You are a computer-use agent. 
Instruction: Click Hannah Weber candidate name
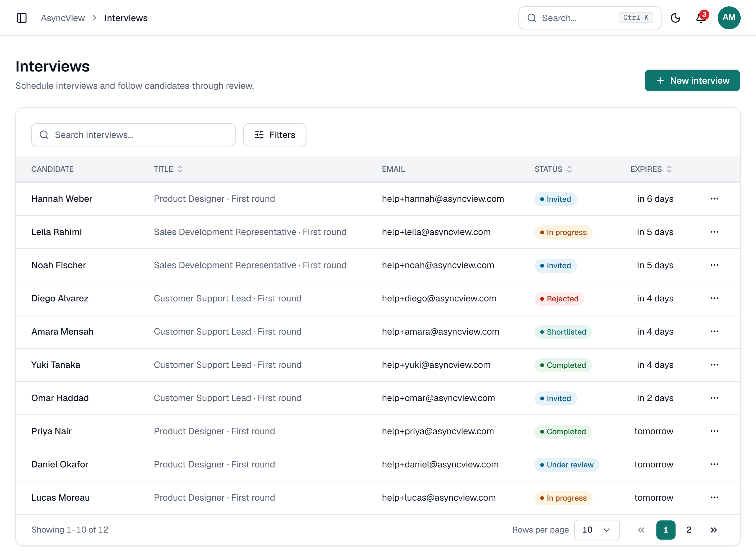click(62, 199)
